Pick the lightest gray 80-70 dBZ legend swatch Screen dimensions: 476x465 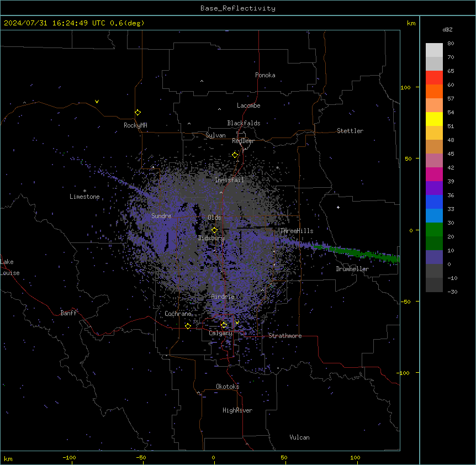pos(434,50)
